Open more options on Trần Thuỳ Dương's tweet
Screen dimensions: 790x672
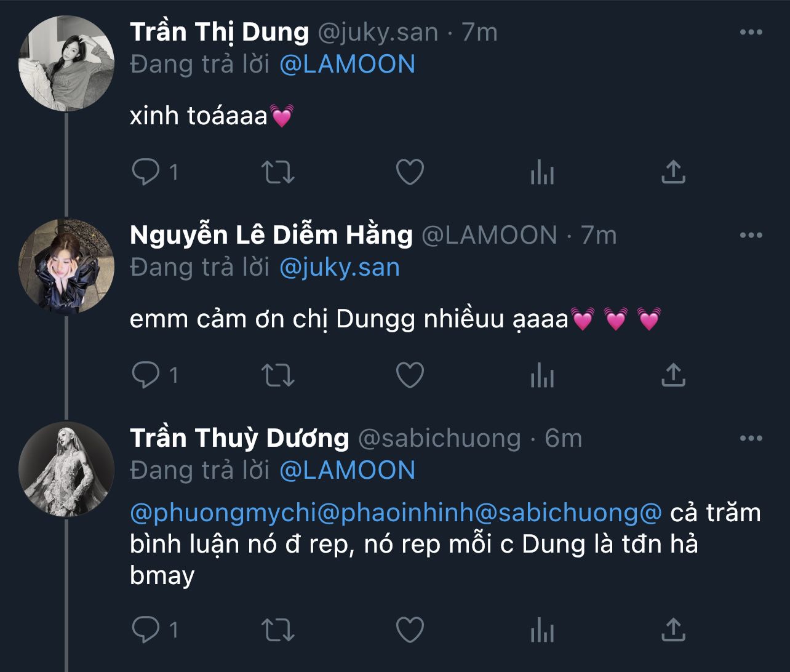click(751, 438)
